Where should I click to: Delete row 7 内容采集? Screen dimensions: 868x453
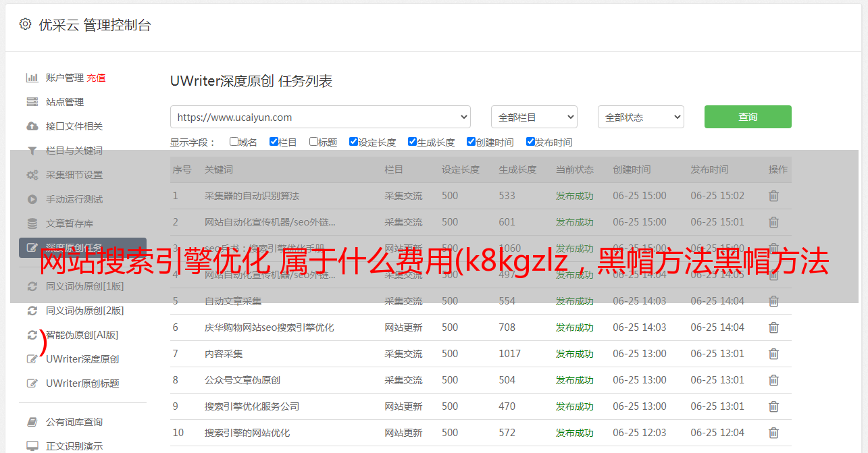(774, 354)
